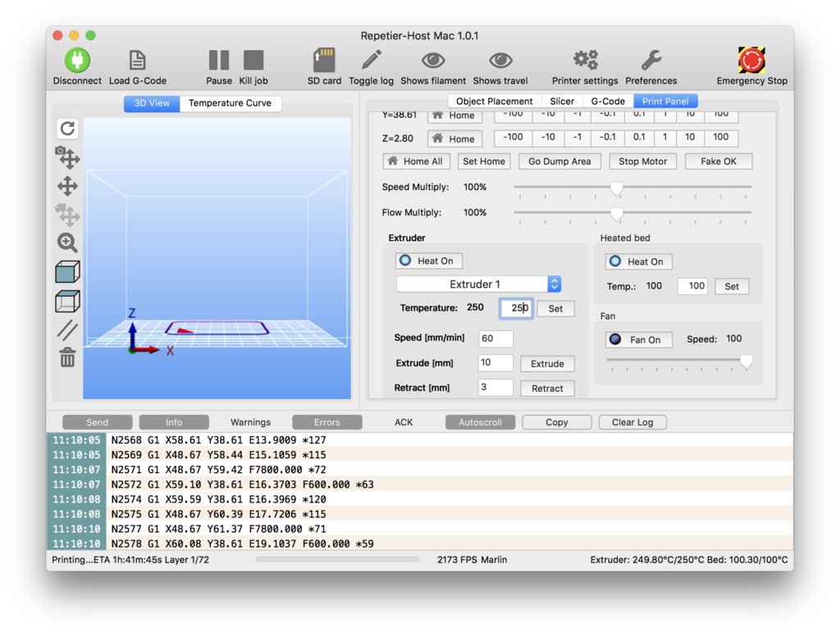Image resolution: width=840 pixels, height=637 pixels.
Task: Click the extruder temperature input field
Action: pyautogui.click(x=517, y=308)
